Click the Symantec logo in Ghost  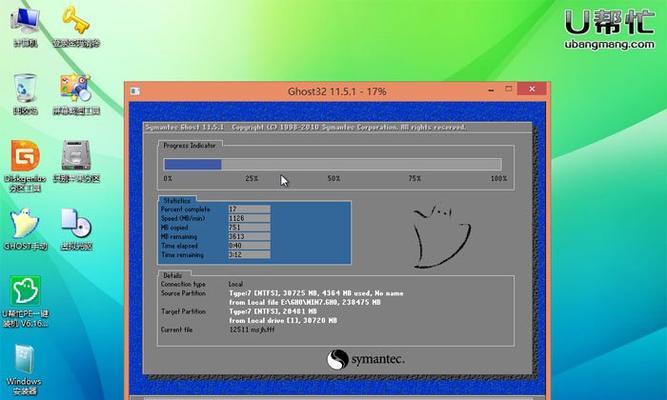coord(365,360)
